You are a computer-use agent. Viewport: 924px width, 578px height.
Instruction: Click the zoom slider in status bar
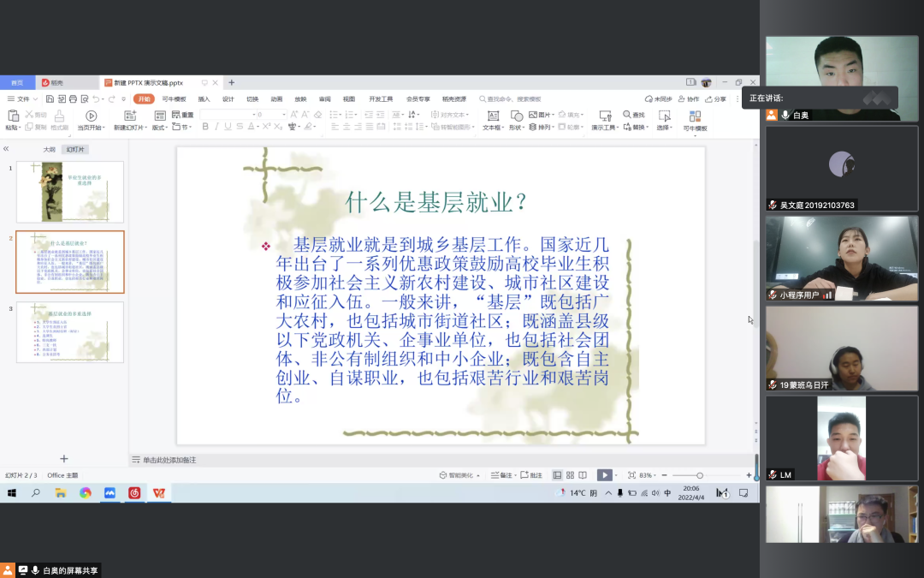coord(700,475)
